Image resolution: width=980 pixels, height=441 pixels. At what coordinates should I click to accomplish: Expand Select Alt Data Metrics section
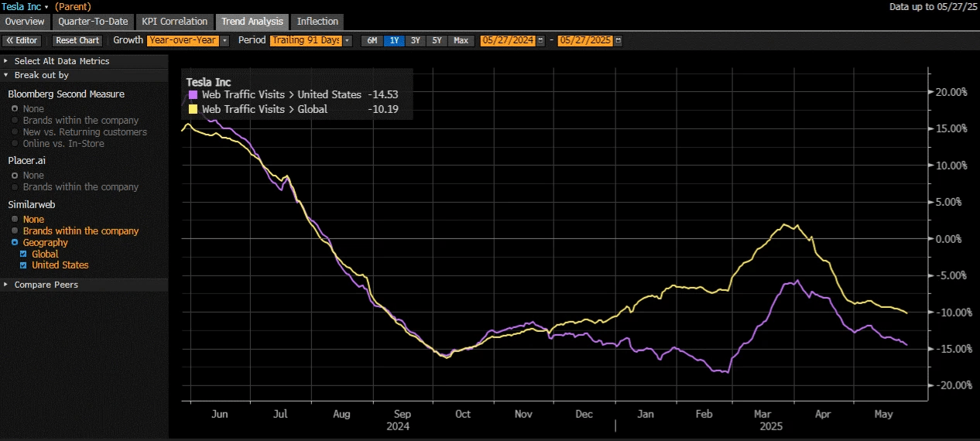84,61
